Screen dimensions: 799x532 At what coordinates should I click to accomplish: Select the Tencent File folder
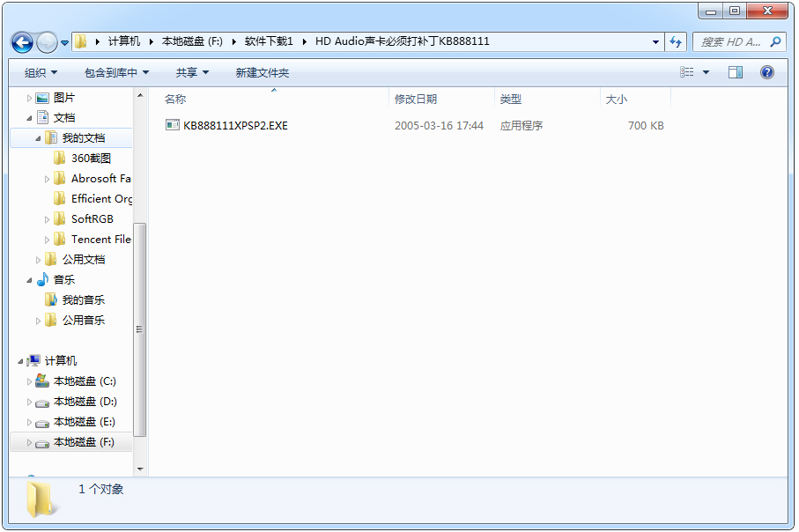tap(101, 239)
